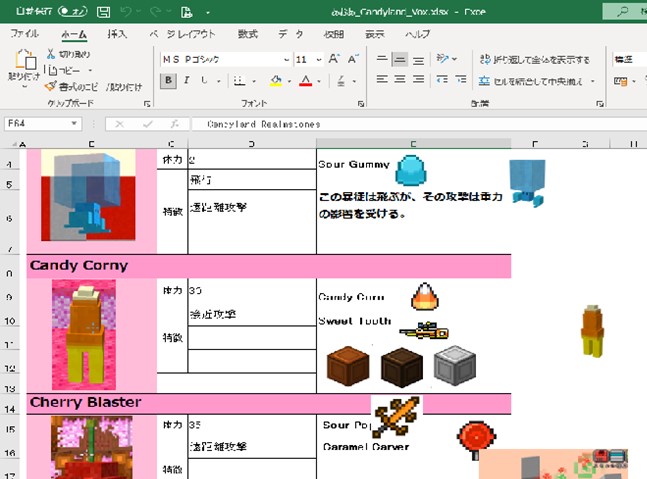
Task: Open the fill color palette arrow
Action: pos(289,81)
